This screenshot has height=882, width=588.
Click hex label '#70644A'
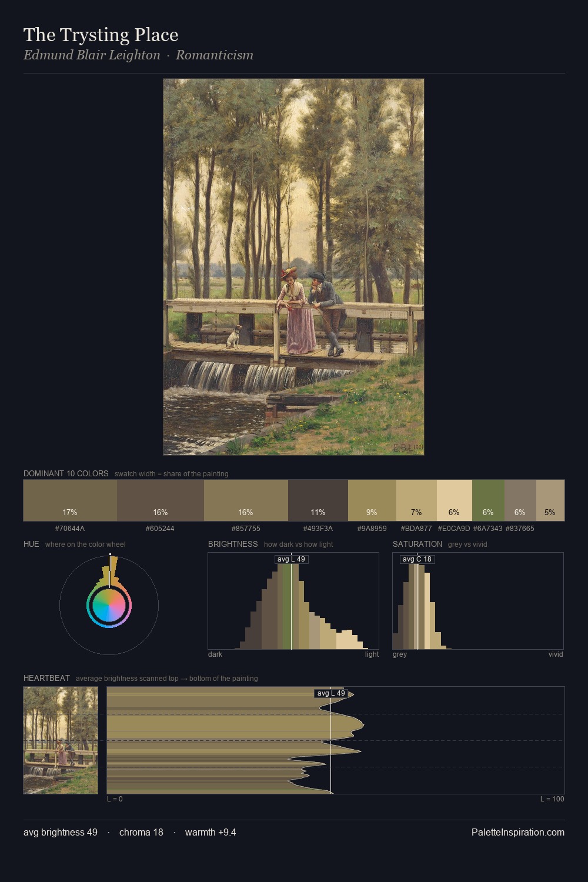coord(70,529)
